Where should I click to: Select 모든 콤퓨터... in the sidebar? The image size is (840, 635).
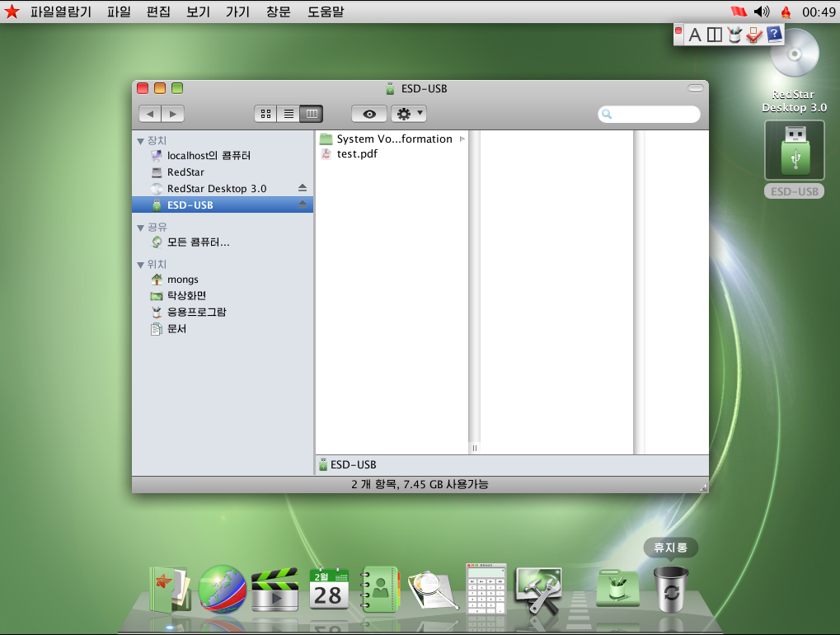pos(223,242)
